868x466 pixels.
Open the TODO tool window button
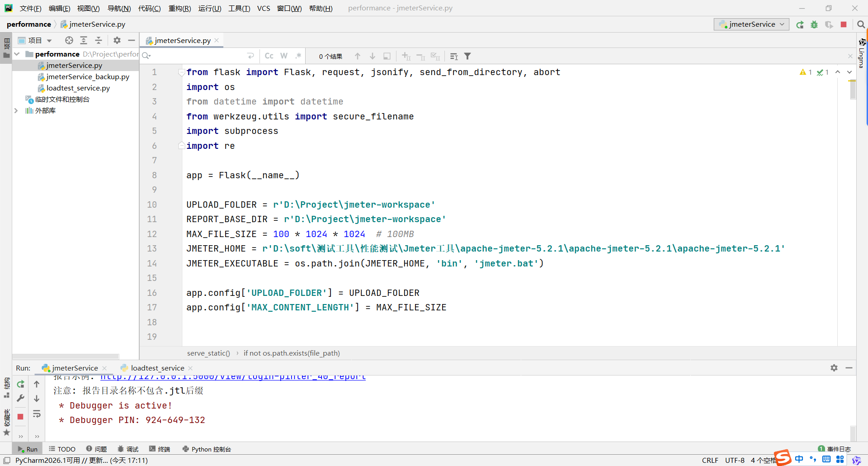point(62,449)
